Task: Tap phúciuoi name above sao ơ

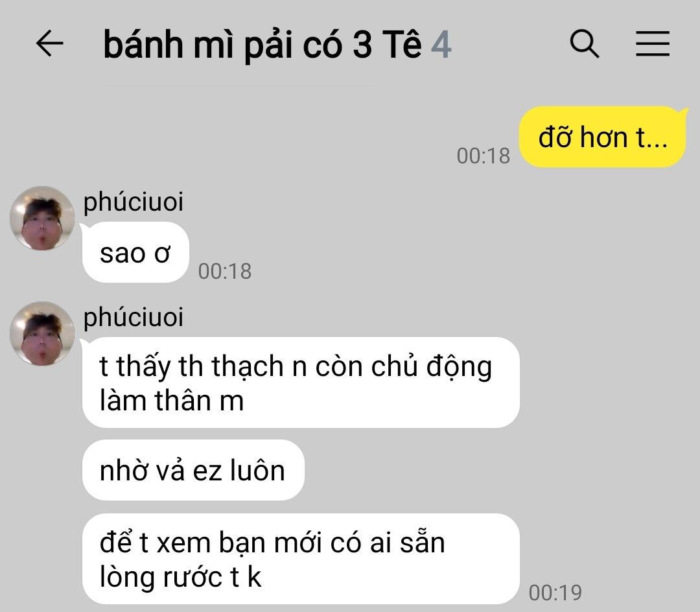Action: (133, 202)
